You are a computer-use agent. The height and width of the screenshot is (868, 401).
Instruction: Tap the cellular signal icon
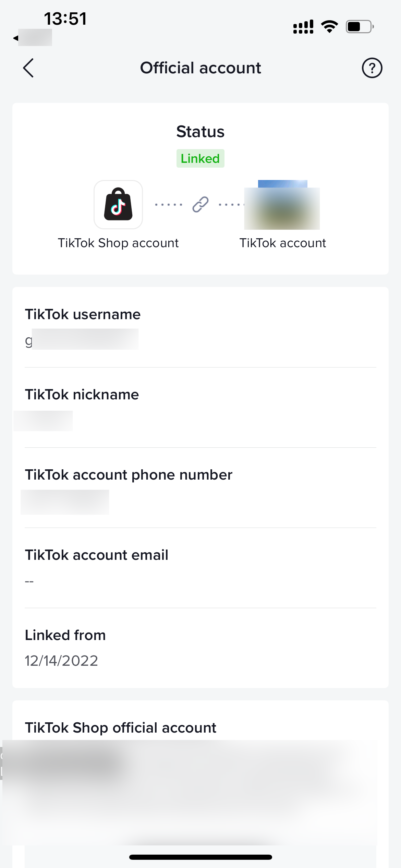303,26
